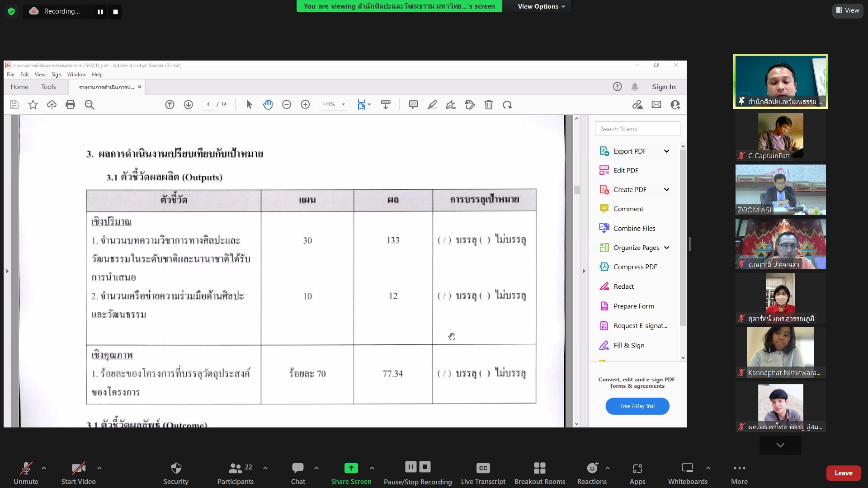868x488 pixels.
Task: Click the Stamp tool in toolbar
Action: [386, 104]
